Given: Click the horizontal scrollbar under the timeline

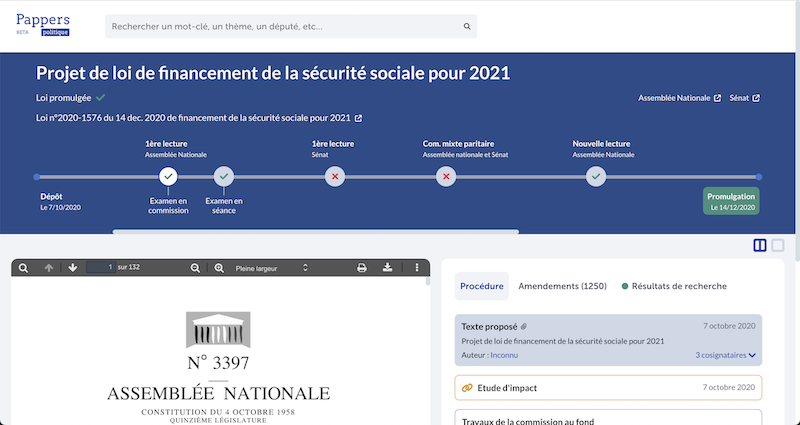Looking at the screenshot, I should [x=315, y=231].
